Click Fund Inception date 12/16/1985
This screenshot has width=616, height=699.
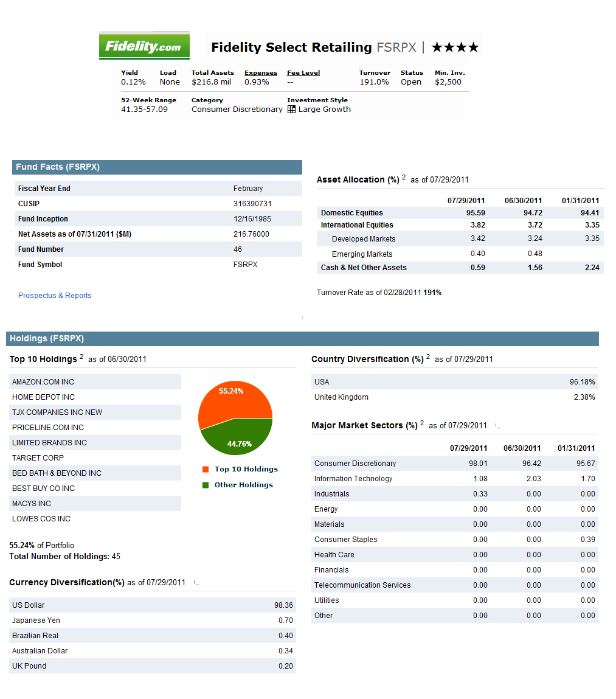coord(252,219)
